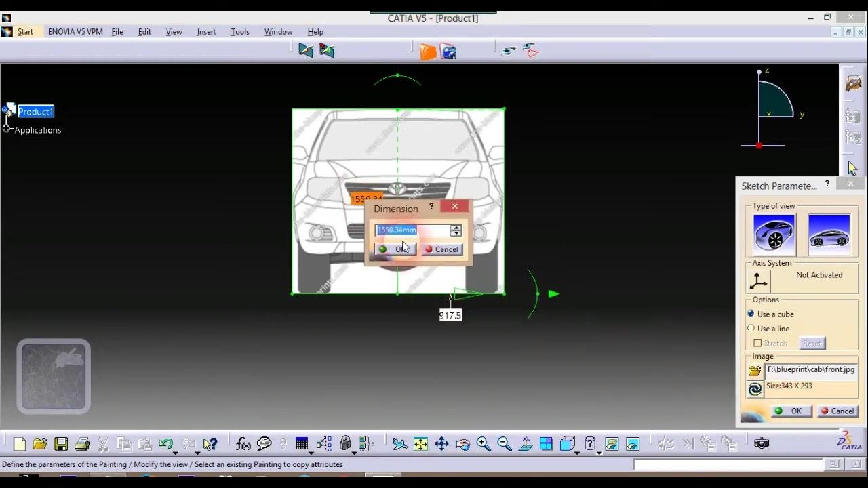Select the side car view type
The height and width of the screenshot is (488, 868).
[x=829, y=235]
